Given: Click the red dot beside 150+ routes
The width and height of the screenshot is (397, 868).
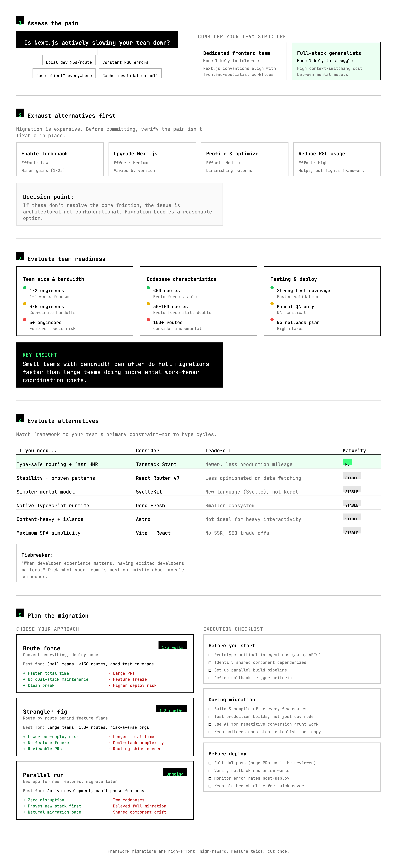Looking at the screenshot, I should point(148,319).
